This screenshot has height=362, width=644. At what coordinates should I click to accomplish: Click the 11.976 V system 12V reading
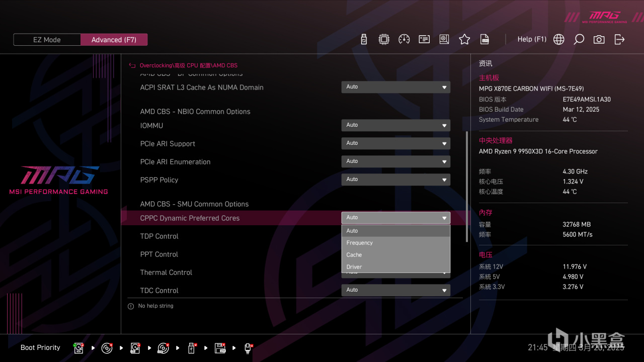(x=575, y=267)
